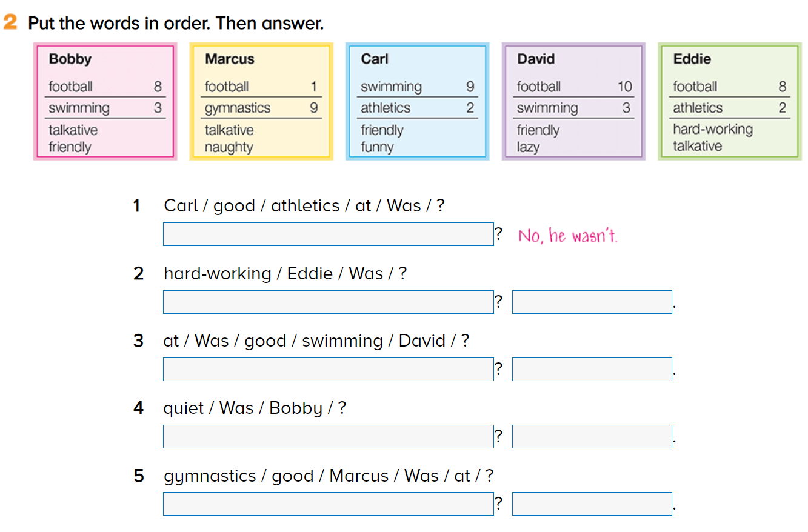Image resolution: width=808 pixels, height=532 pixels.
Task: Click the question 4 answer input field
Action: coord(592,436)
